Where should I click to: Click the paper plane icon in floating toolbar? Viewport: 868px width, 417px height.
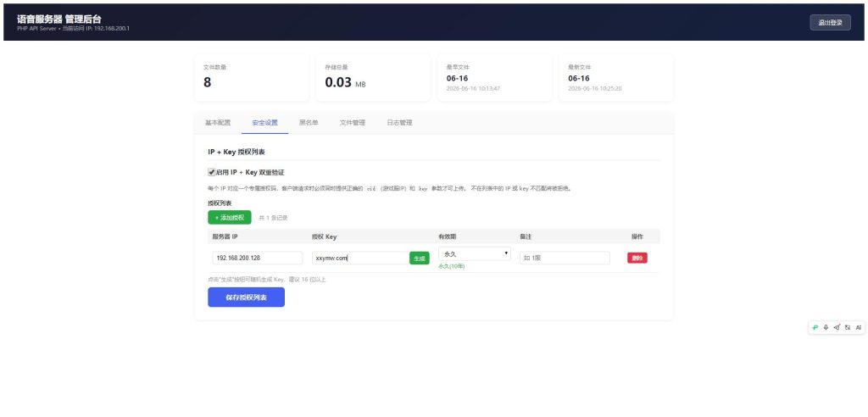tap(837, 327)
